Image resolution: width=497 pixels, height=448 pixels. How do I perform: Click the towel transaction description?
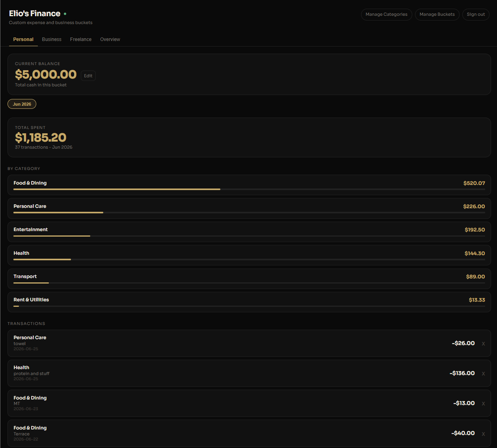20,343
